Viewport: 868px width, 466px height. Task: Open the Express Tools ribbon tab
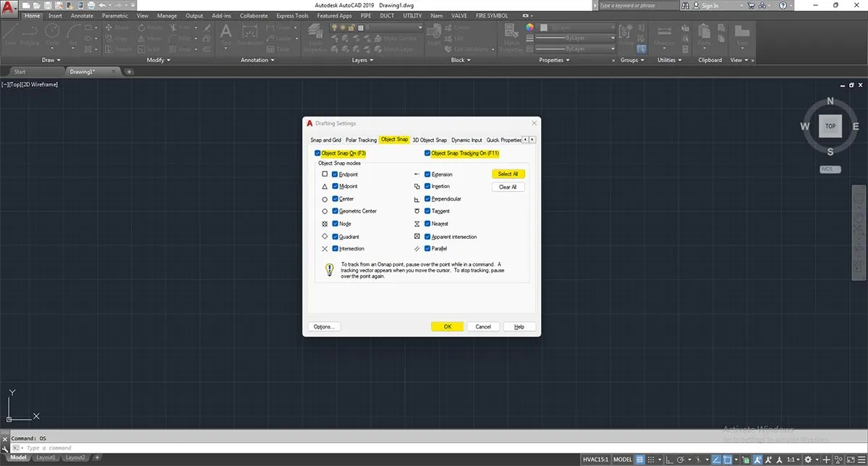(292, 15)
